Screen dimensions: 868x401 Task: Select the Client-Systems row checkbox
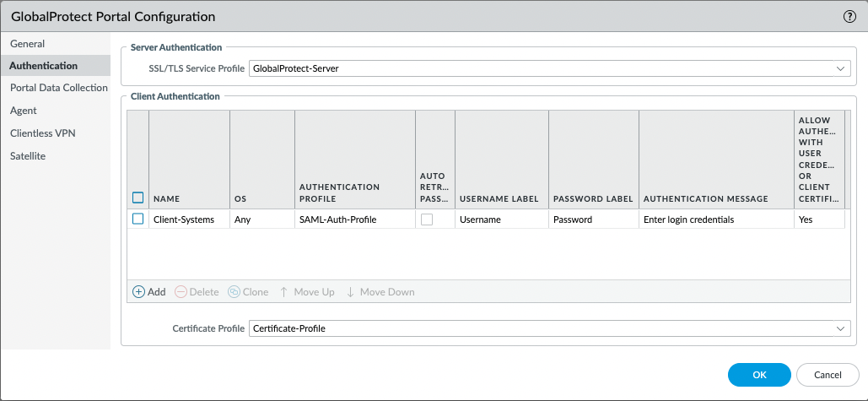[x=138, y=219]
